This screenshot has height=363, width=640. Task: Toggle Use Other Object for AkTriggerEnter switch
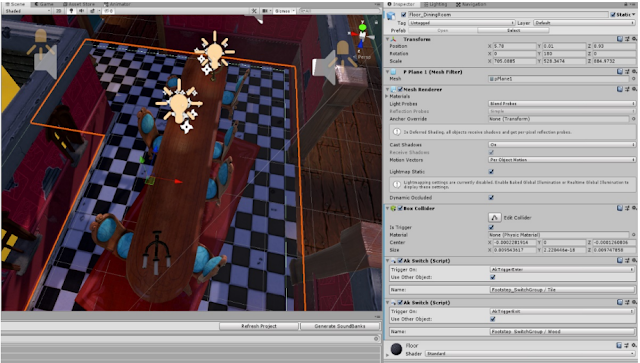click(x=493, y=277)
